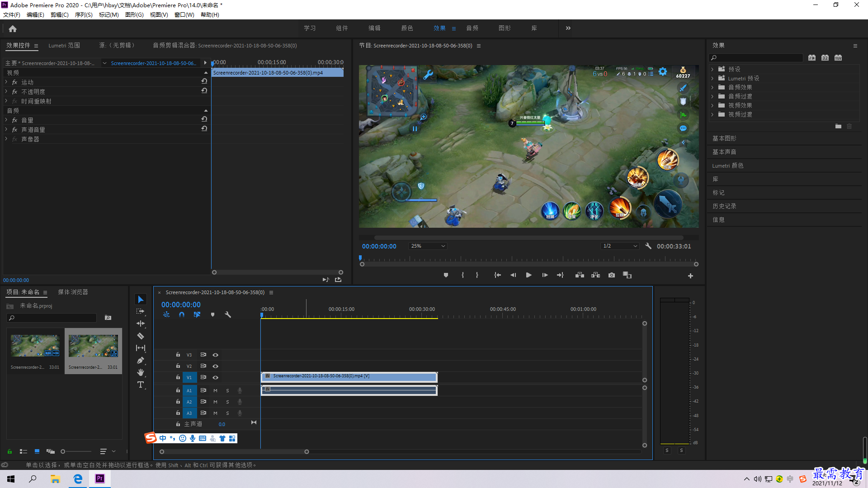Switch to the 音频 workspace
The image size is (868, 488).
pos(472,28)
